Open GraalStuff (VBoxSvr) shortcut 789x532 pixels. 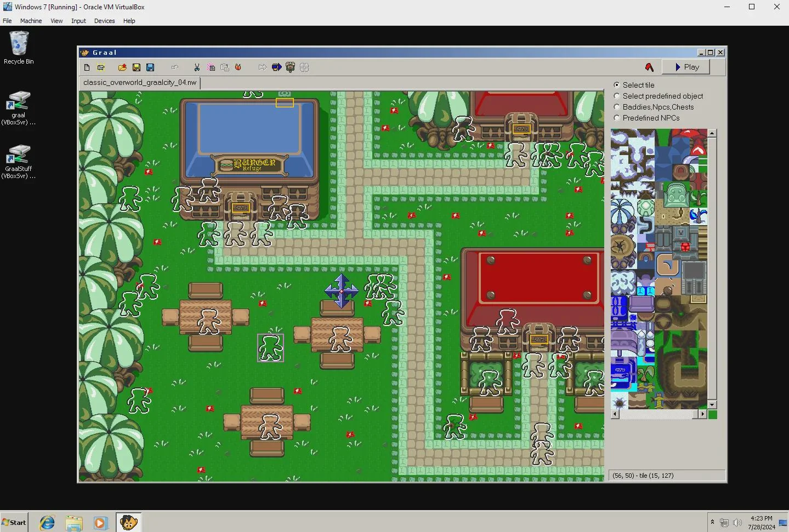19,162
